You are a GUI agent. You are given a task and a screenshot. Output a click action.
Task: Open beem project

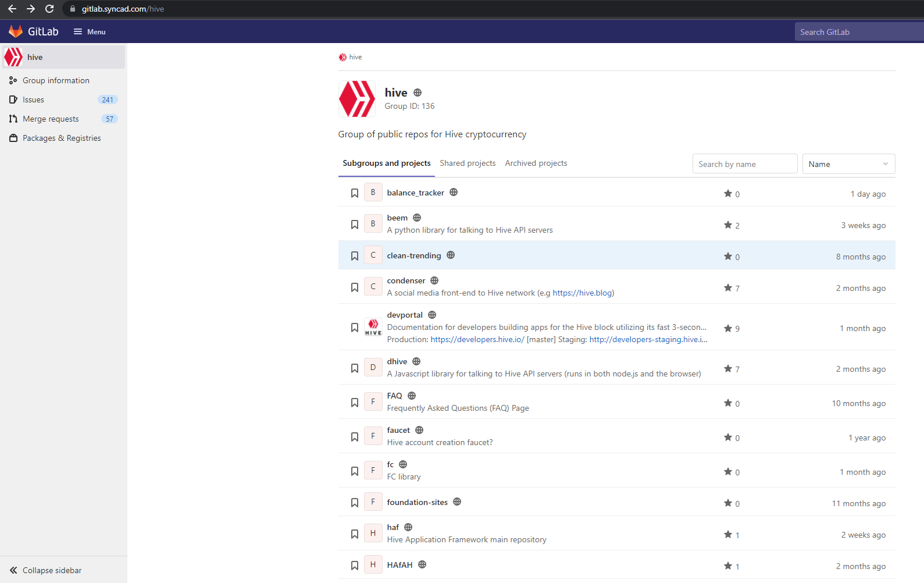(x=397, y=218)
